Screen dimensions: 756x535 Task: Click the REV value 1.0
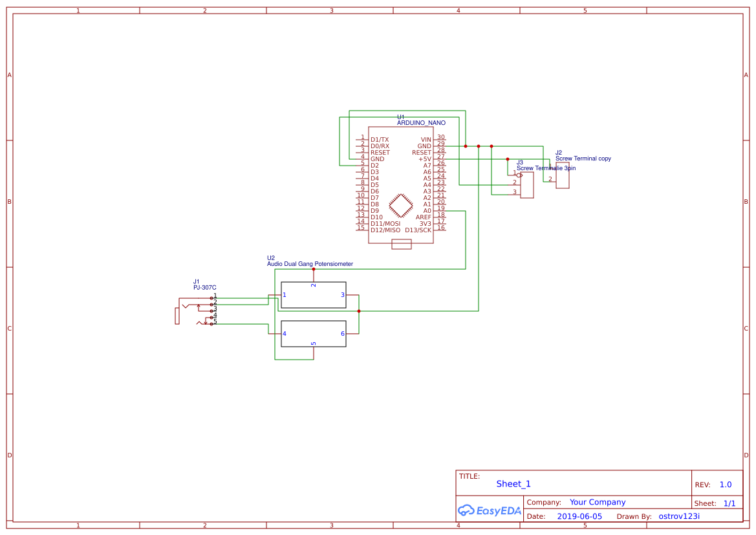pos(724,484)
